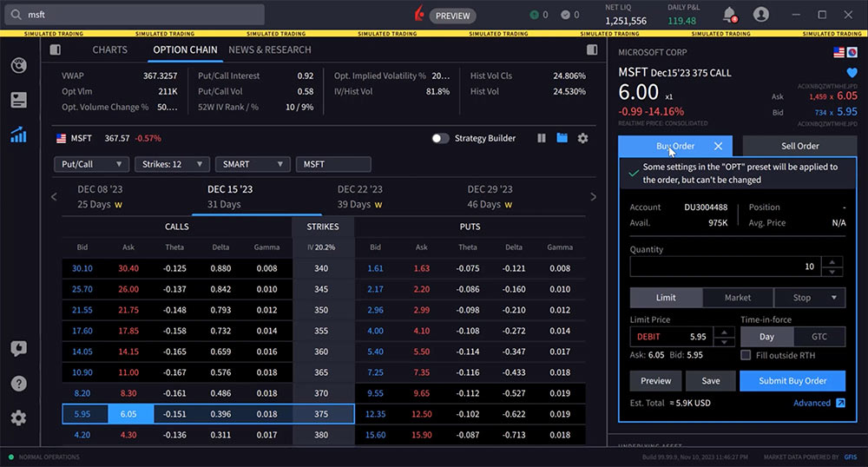Open Advanced order ticket
Viewport: 868px width, 467px height.
[819, 403]
